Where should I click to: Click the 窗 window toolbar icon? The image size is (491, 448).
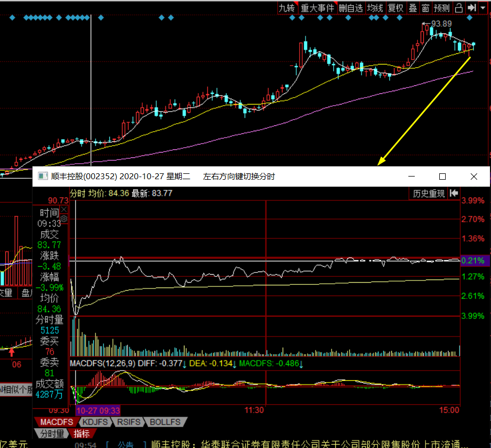pos(425,7)
